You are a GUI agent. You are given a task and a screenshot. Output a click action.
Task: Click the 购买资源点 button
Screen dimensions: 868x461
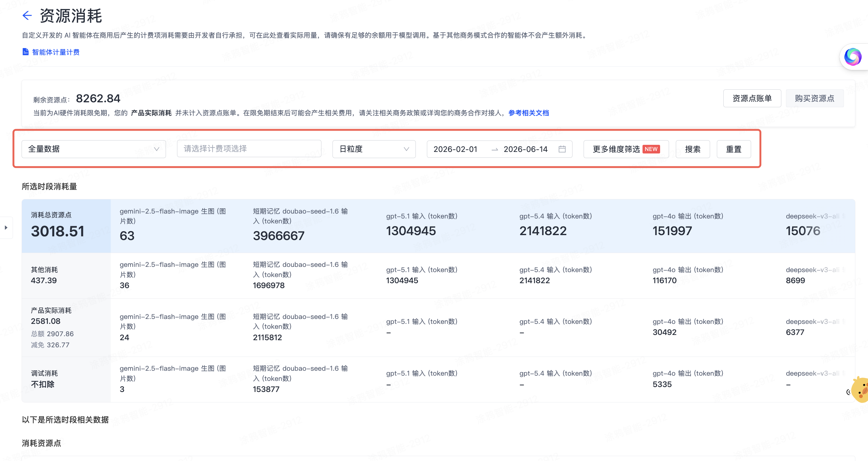[814, 98]
